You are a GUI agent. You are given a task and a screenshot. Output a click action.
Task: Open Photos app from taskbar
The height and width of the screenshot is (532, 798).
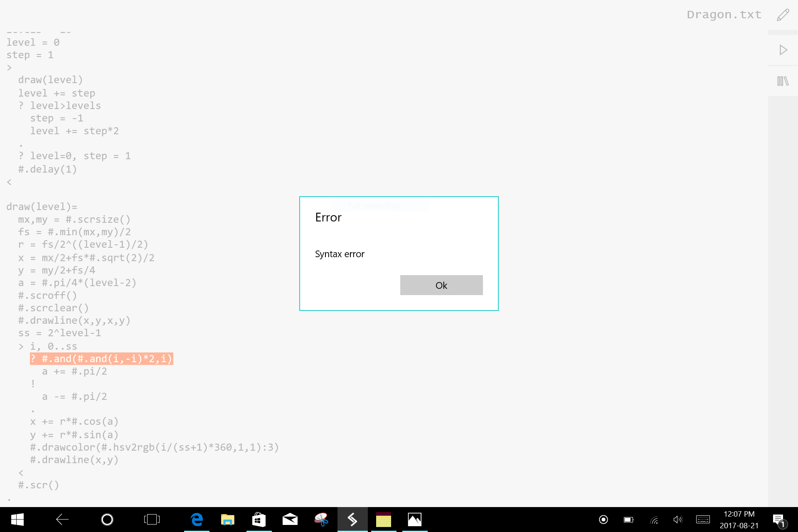(415, 520)
